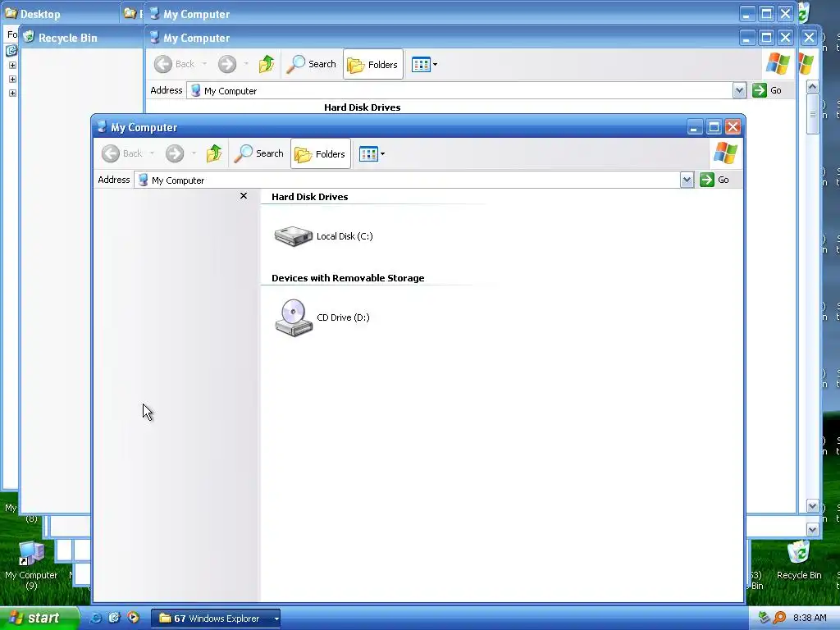This screenshot has width=840, height=630.
Task: Click Go in second My Computer window
Action: (768, 90)
